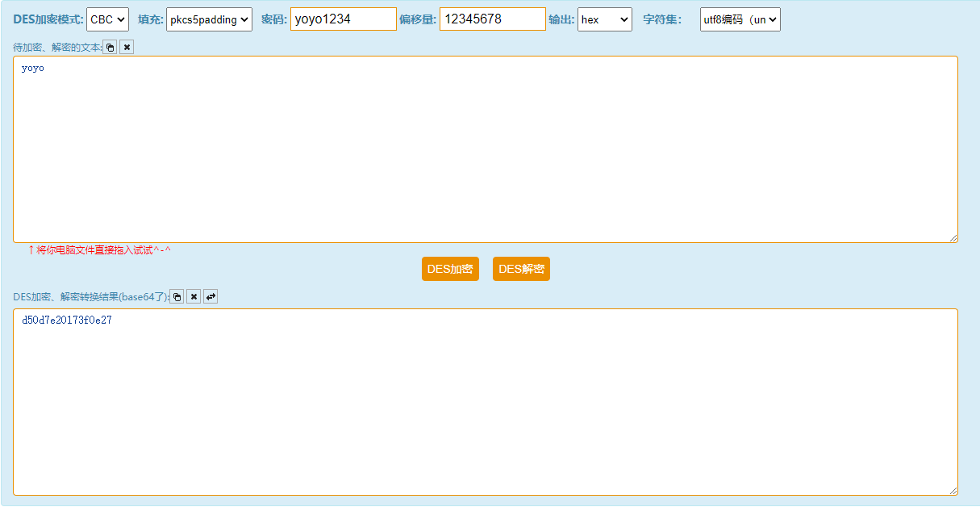980x507 pixels.
Task: Clear the result box with the × icon
Action: point(194,296)
